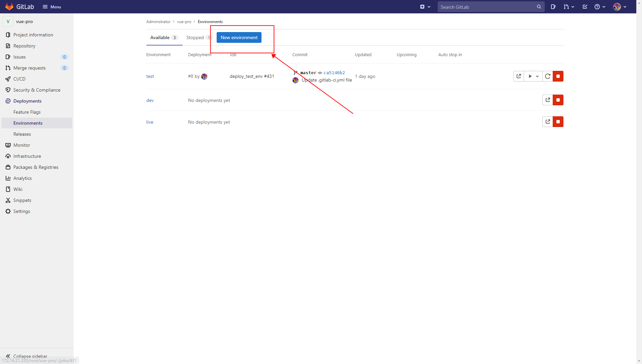Stop the dev environment
Image resolution: width=642 pixels, height=364 pixels.
558,100
